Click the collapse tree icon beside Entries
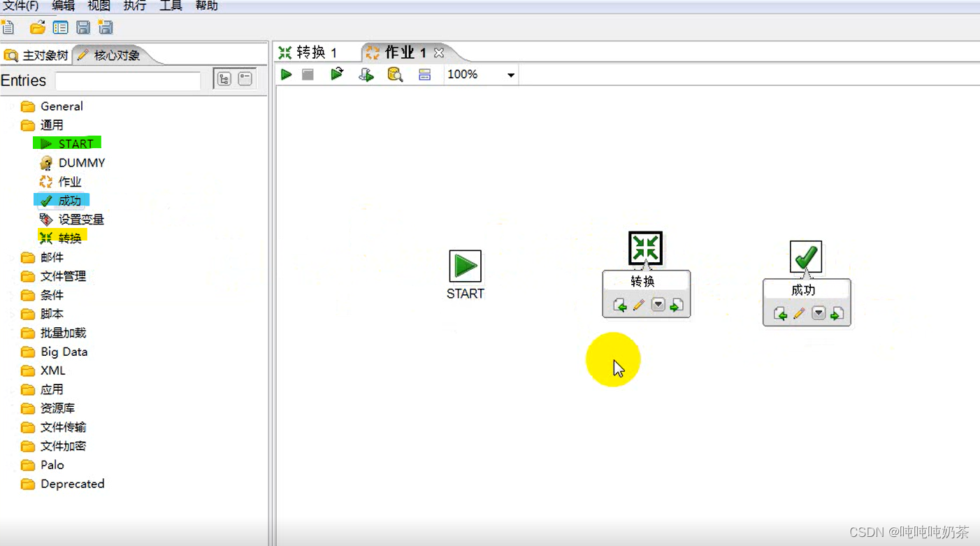This screenshot has width=980, height=546. (x=245, y=79)
